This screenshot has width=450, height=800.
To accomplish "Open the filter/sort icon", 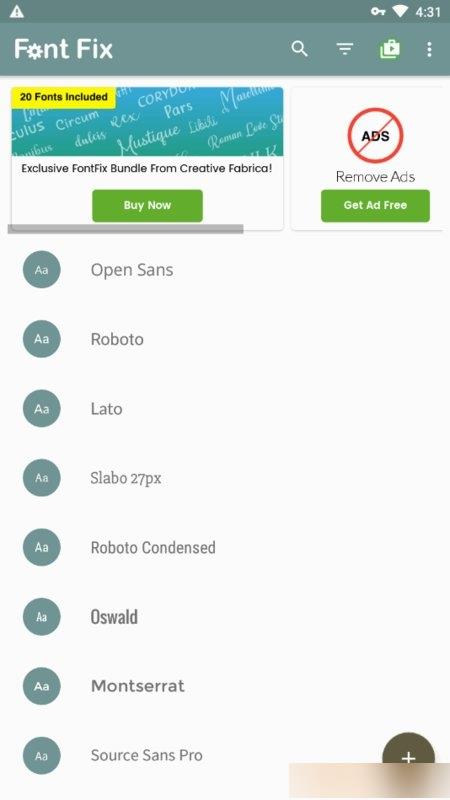I will coord(345,49).
